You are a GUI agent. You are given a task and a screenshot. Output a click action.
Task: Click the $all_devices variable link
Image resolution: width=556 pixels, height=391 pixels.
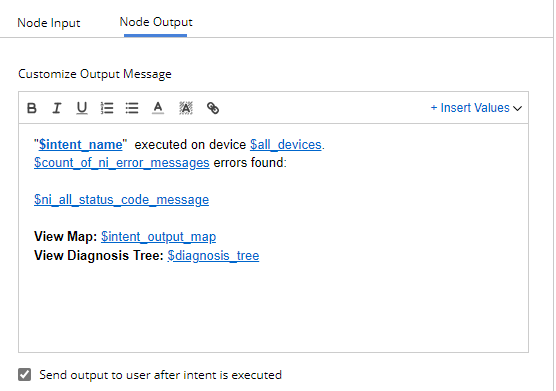(286, 145)
